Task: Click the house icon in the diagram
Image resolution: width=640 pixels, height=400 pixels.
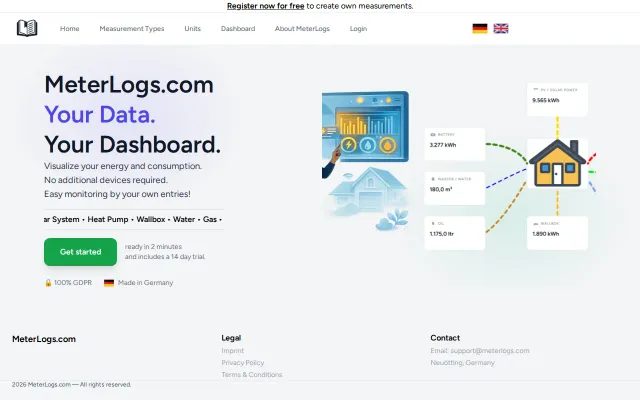Action: 557,163
